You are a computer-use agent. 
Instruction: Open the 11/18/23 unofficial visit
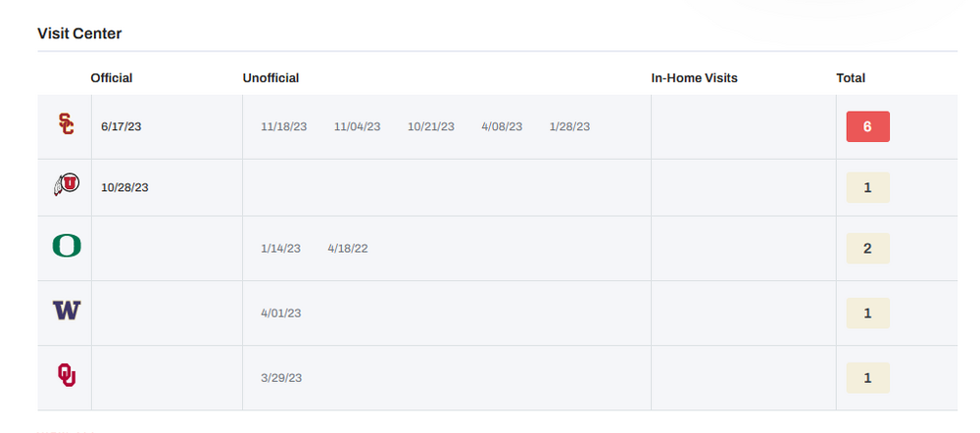pyautogui.click(x=284, y=126)
